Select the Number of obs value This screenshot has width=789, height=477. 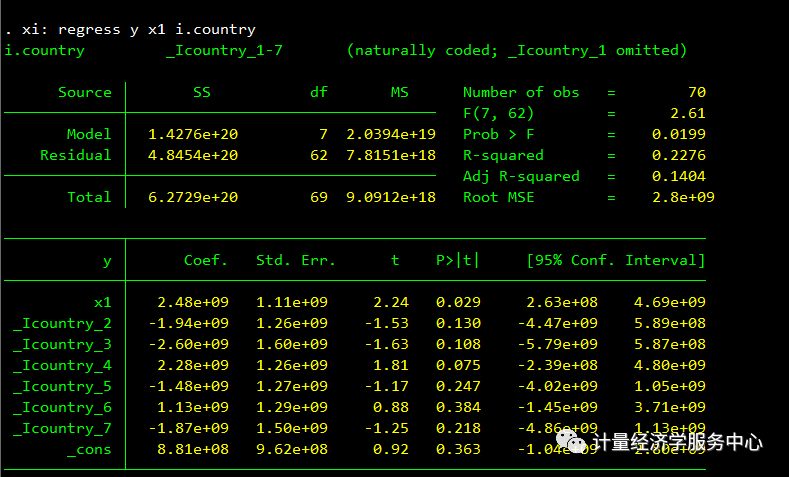coord(697,92)
